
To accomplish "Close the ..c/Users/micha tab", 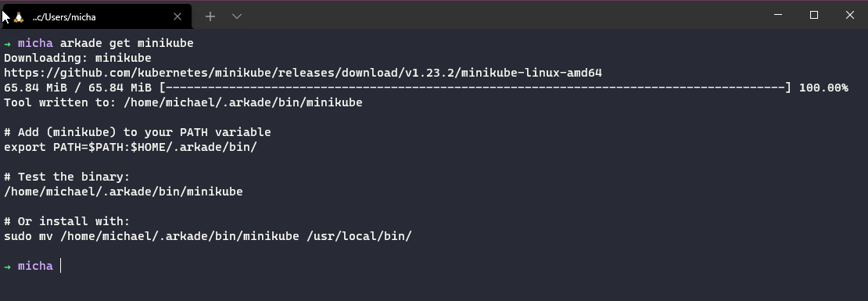I will (x=178, y=16).
